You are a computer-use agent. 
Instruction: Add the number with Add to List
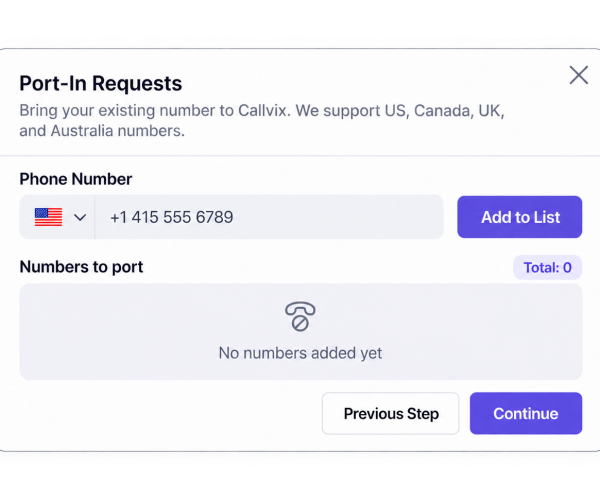[519, 217]
